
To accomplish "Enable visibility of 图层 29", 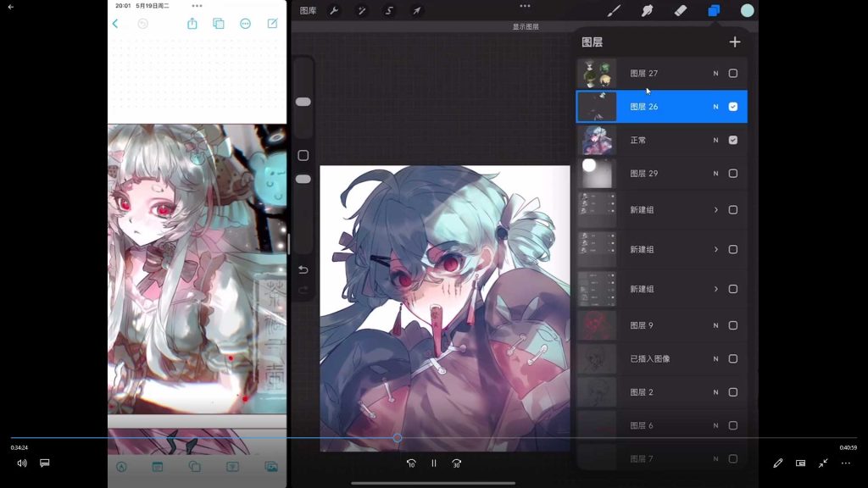I will click(x=733, y=174).
